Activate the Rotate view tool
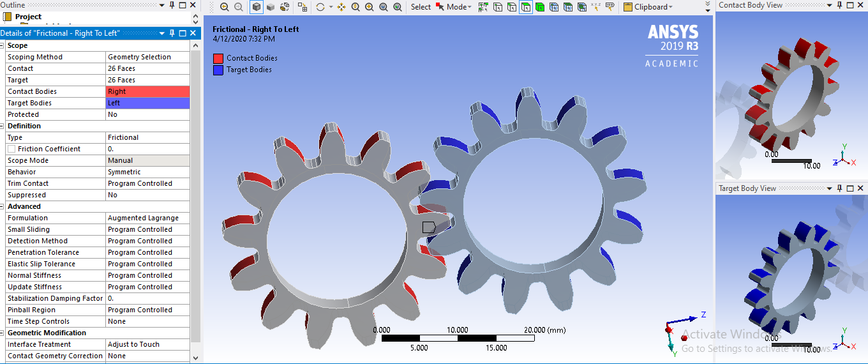 (x=320, y=7)
